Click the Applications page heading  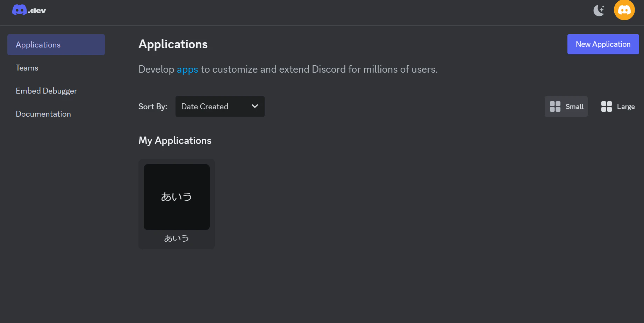173,44
